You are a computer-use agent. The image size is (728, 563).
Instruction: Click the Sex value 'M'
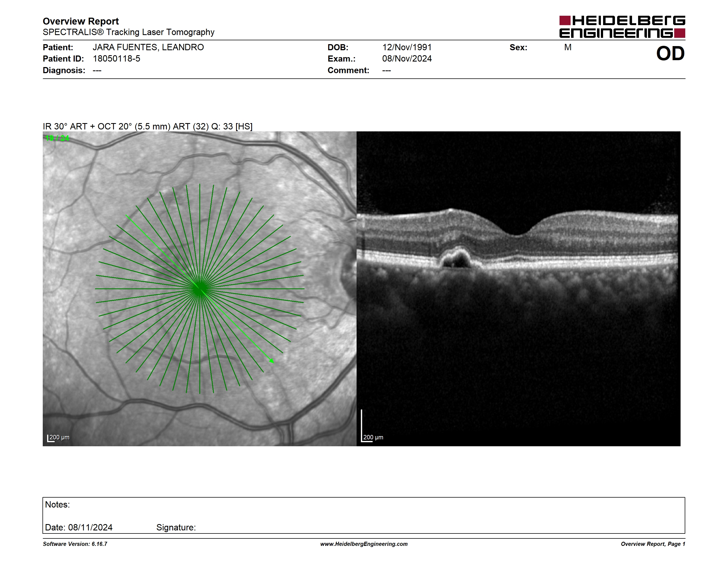point(568,47)
